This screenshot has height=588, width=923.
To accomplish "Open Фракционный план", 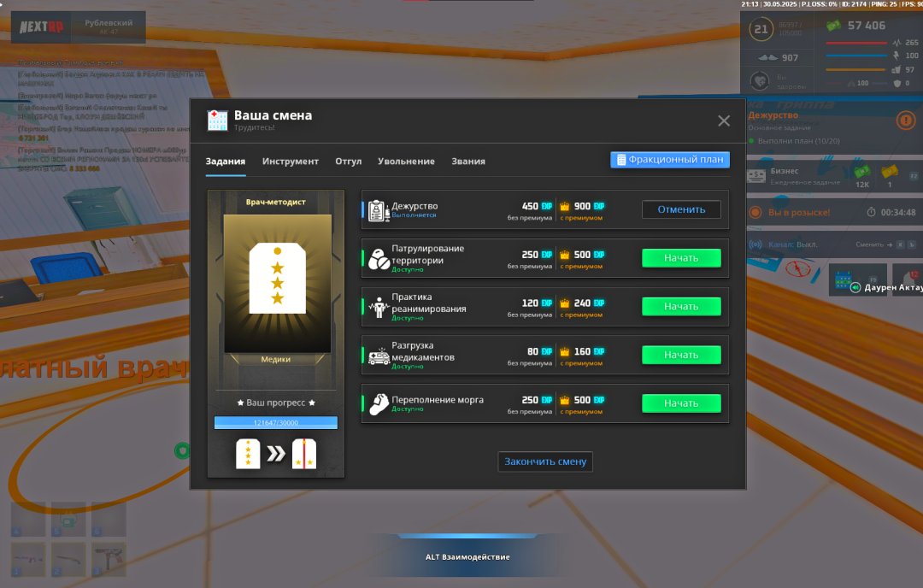I will 670,160.
